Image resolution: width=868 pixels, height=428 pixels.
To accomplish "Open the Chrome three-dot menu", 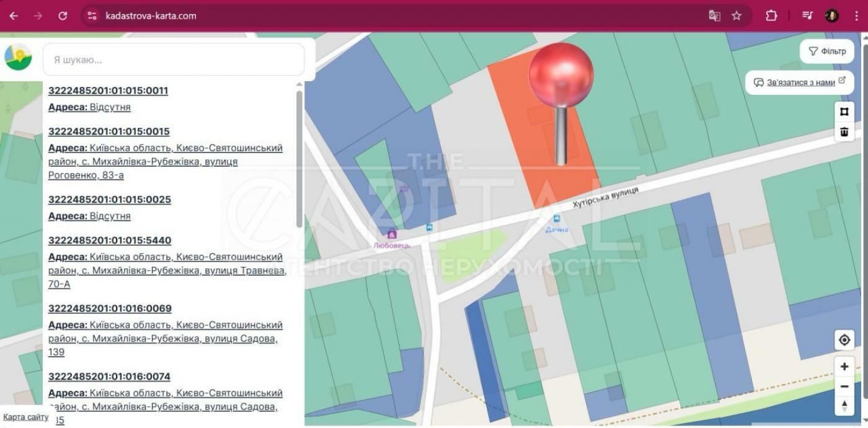I will click(856, 16).
